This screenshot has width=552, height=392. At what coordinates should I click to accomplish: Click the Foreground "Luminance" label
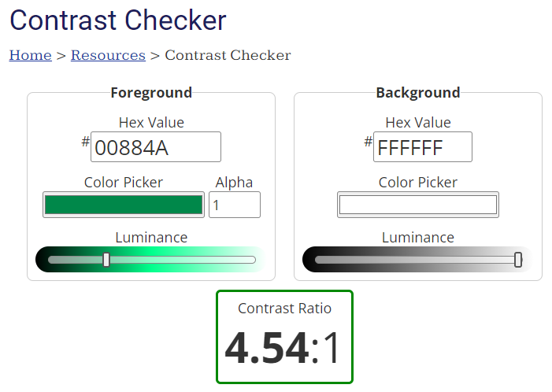tap(151, 238)
